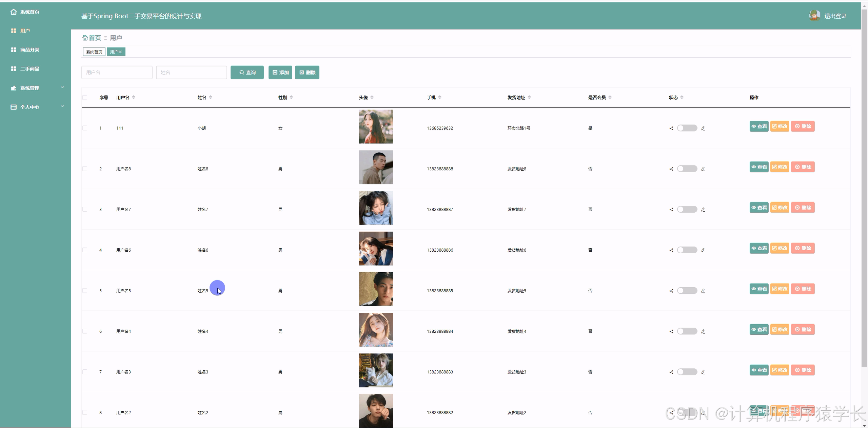
Task: Click the home icon in breadcrumb
Action: pyautogui.click(x=85, y=38)
